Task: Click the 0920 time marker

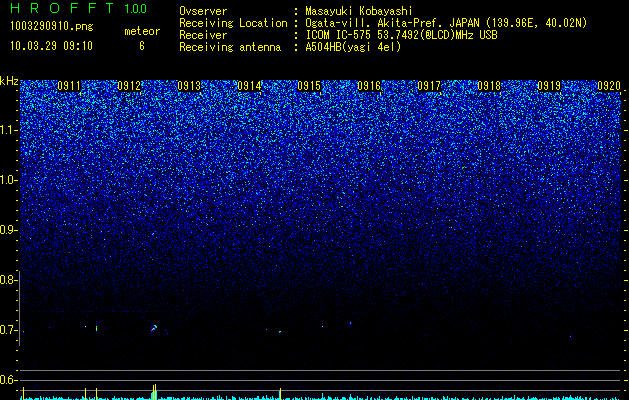Action: click(609, 86)
